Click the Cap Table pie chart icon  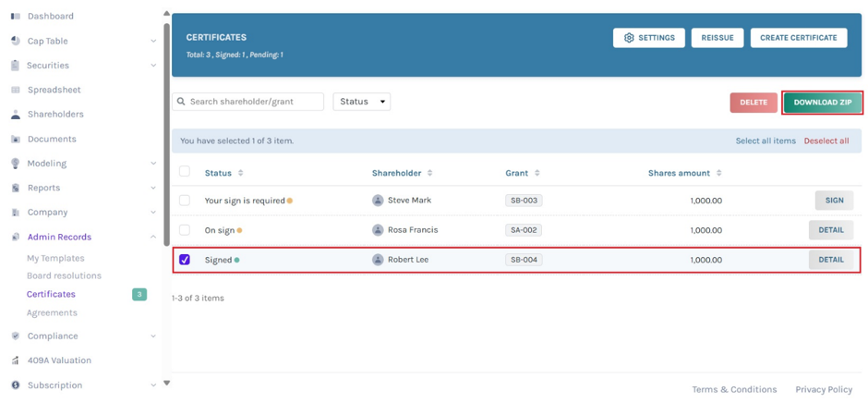pyautogui.click(x=16, y=41)
